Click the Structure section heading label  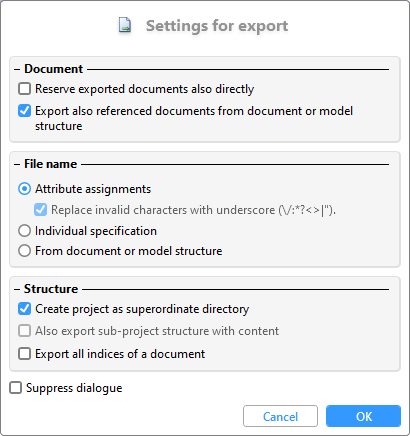click(x=51, y=289)
